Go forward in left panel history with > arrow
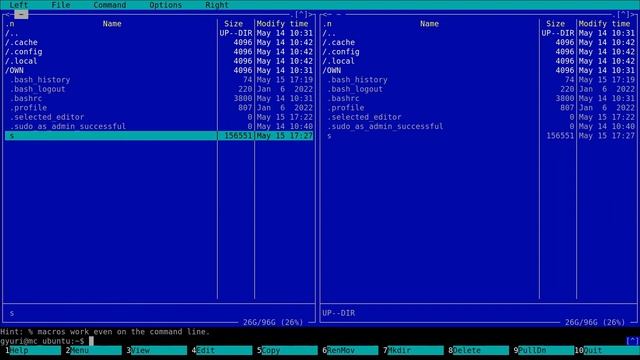 pyautogui.click(x=311, y=15)
